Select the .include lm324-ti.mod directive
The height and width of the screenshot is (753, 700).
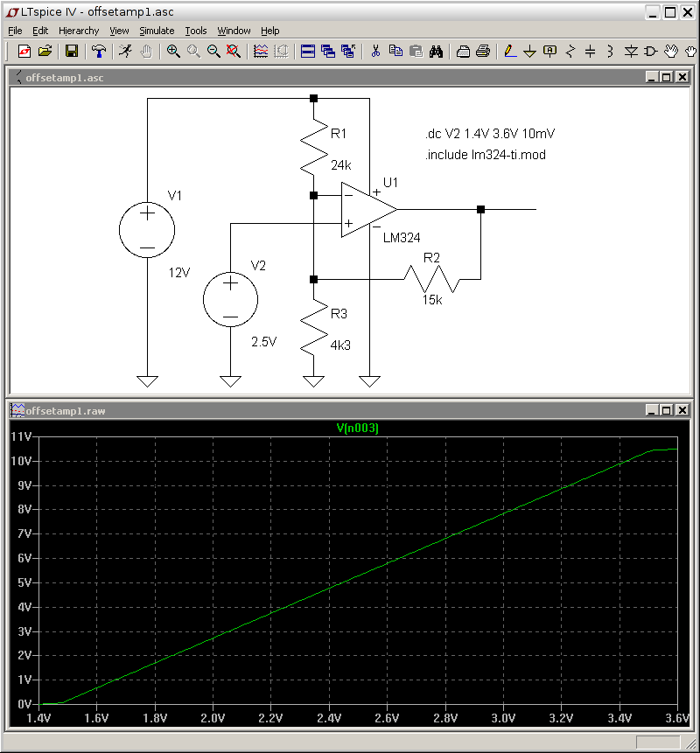[x=486, y=155]
